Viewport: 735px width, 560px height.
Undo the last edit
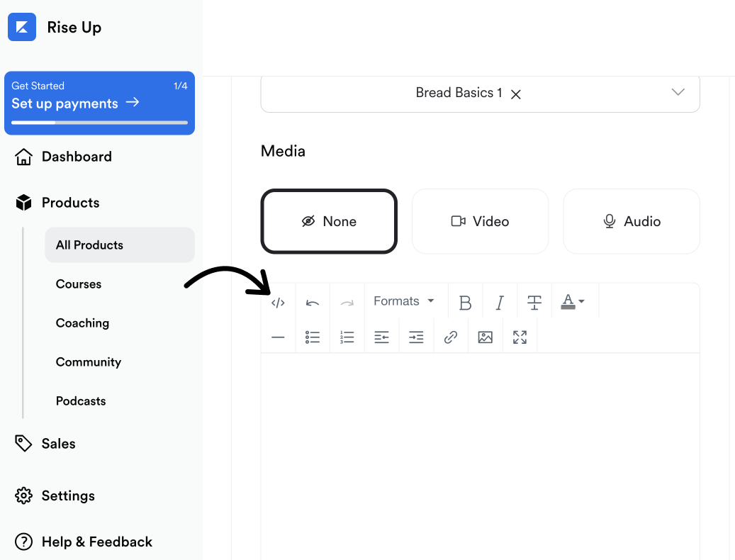tap(312, 302)
